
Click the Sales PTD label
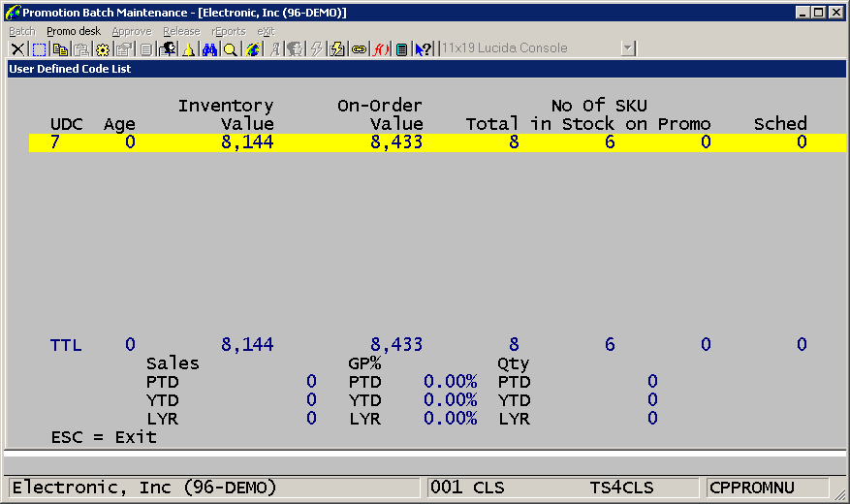pyautogui.click(x=162, y=382)
